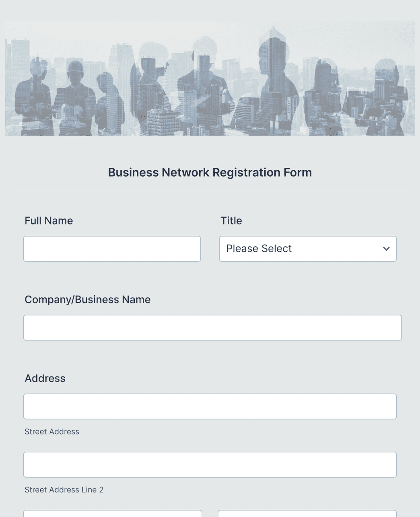Click the Street Address sublabel
Image resolution: width=420 pixels, height=517 pixels.
coord(52,431)
